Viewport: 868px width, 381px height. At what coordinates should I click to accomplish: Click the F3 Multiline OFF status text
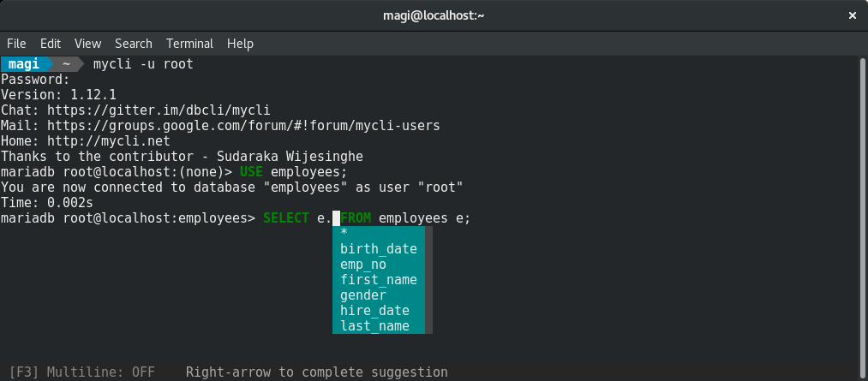pos(82,372)
